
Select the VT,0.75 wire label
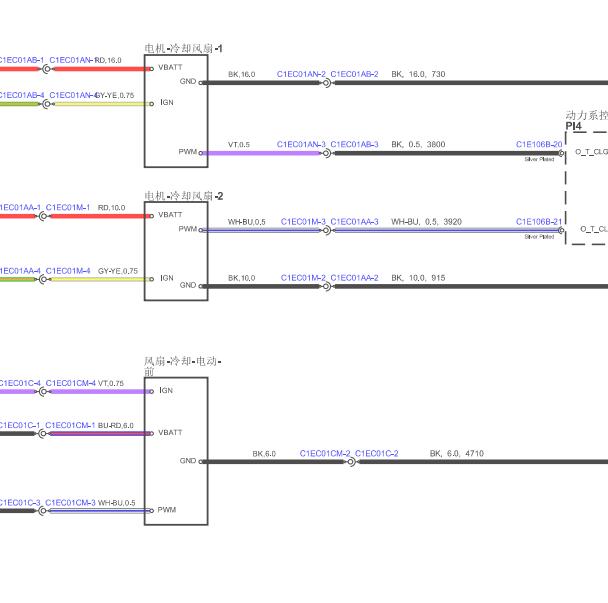coord(111,384)
